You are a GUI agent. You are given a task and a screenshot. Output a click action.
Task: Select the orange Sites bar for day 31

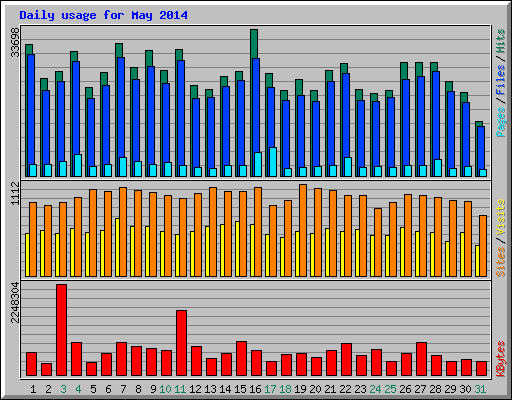(483, 246)
